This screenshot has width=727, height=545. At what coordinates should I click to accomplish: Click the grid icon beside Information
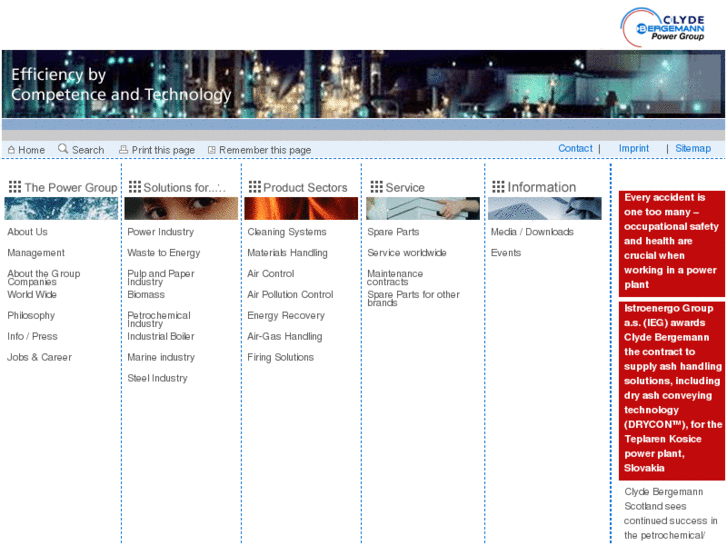(498, 187)
